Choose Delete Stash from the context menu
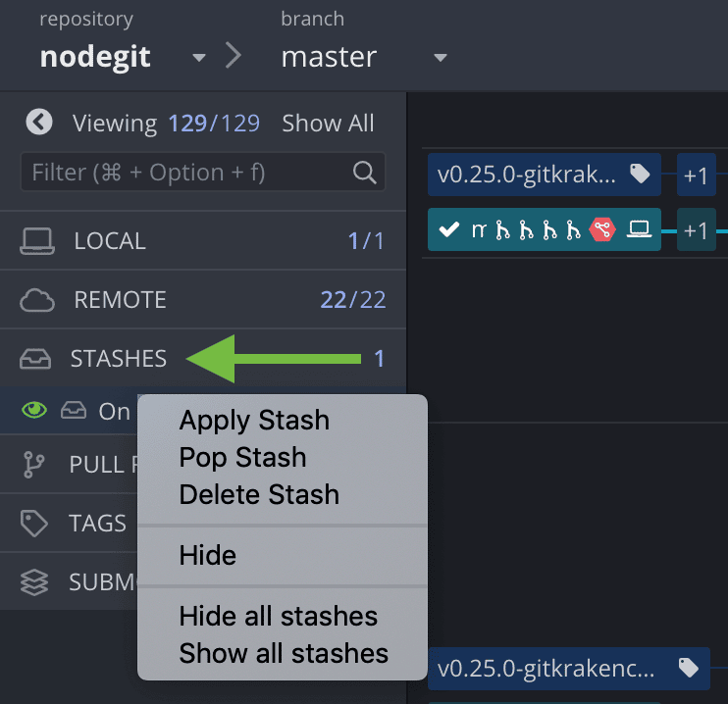Viewport: 728px width, 704px height. [259, 494]
